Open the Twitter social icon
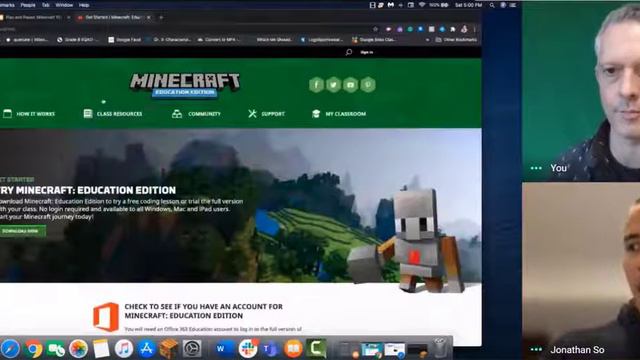The width and height of the screenshot is (640, 360). 333,85
